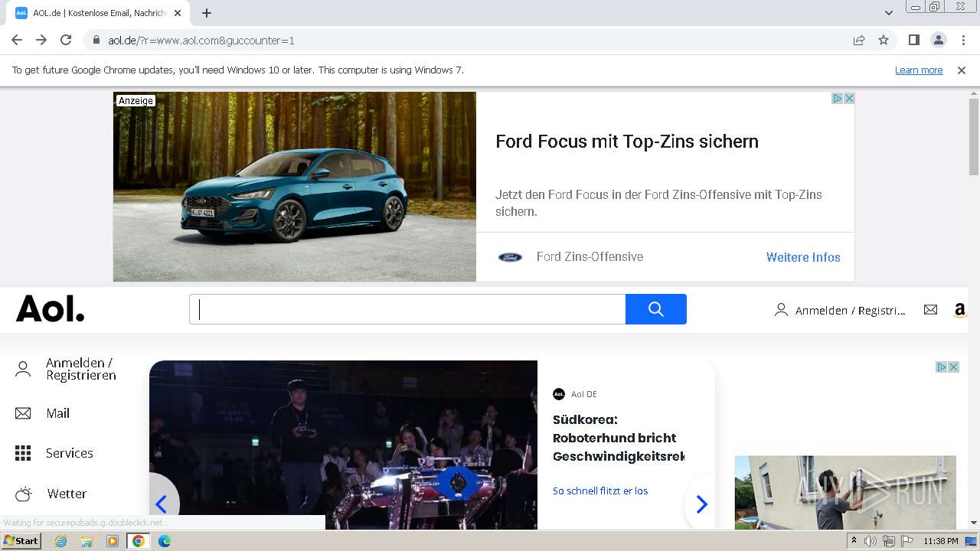Close the Ford Focus ad
This screenshot has width=980, height=551.
(849, 99)
